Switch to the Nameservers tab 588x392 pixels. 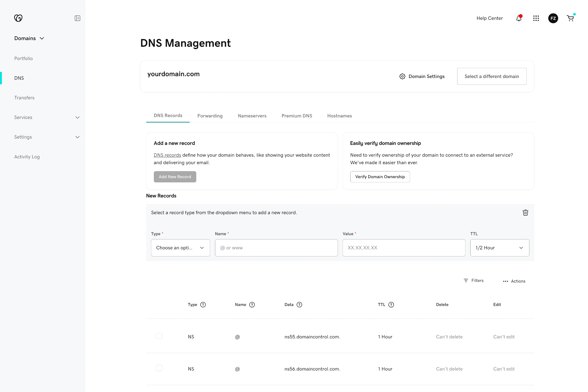[x=252, y=116]
